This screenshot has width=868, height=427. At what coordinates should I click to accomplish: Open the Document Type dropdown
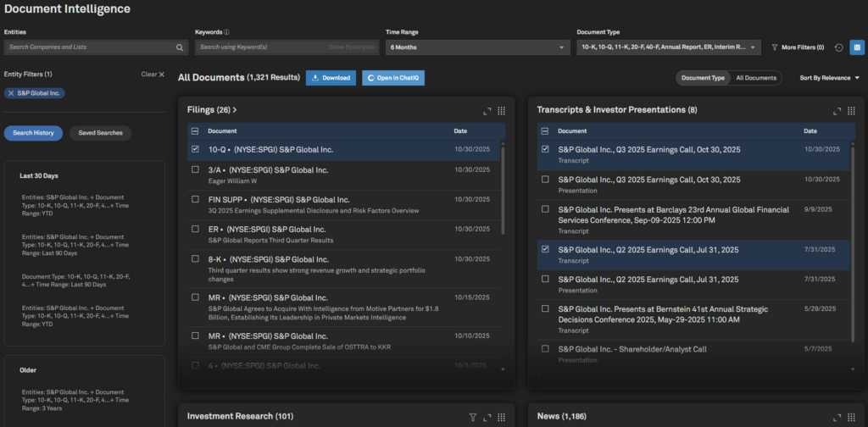669,47
